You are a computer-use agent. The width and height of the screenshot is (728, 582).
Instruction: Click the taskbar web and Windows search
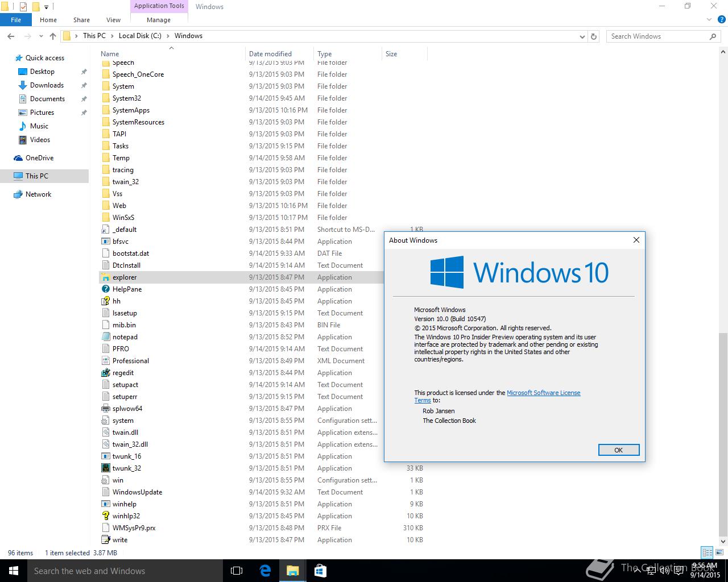pos(125,571)
